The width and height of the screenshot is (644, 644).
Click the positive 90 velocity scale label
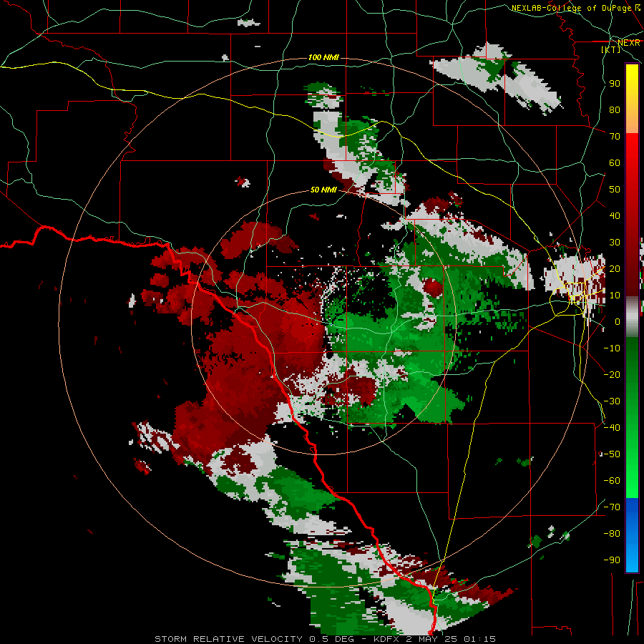click(x=615, y=84)
